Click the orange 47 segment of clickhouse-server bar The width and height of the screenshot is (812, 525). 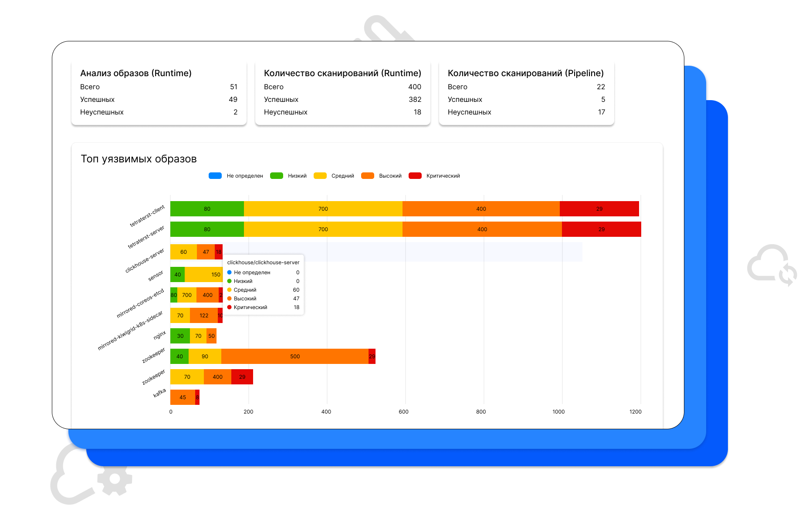click(x=206, y=252)
